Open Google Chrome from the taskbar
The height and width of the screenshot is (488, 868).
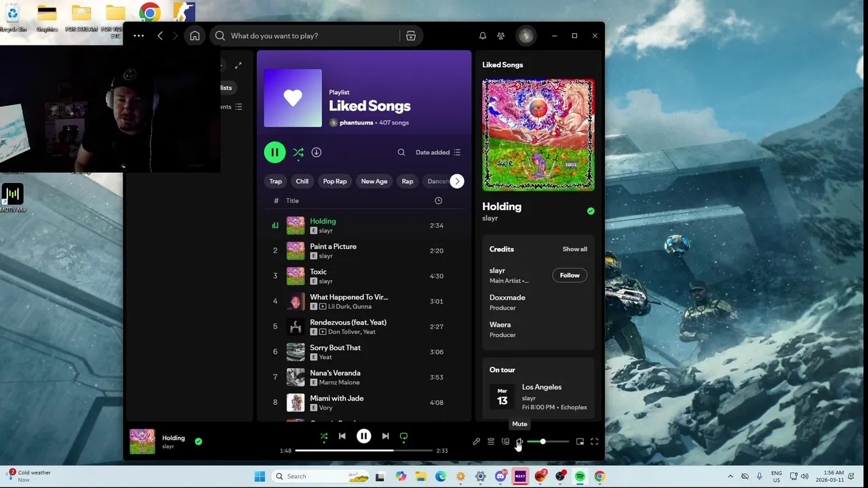tap(599, 476)
